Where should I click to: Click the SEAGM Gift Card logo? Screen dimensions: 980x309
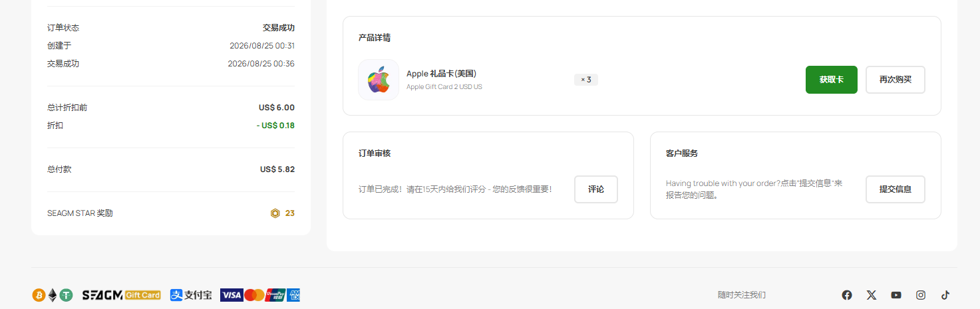click(121, 295)
